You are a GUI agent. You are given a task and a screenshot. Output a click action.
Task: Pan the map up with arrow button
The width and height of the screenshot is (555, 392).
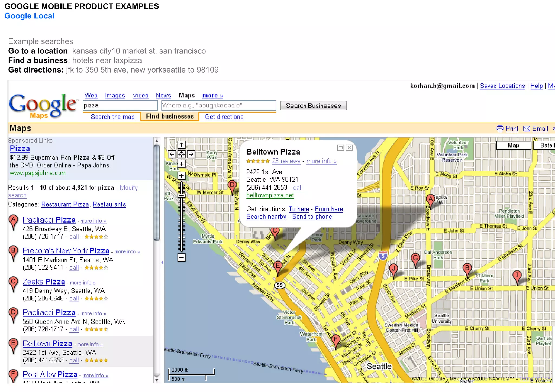click(x=181, y=145)
